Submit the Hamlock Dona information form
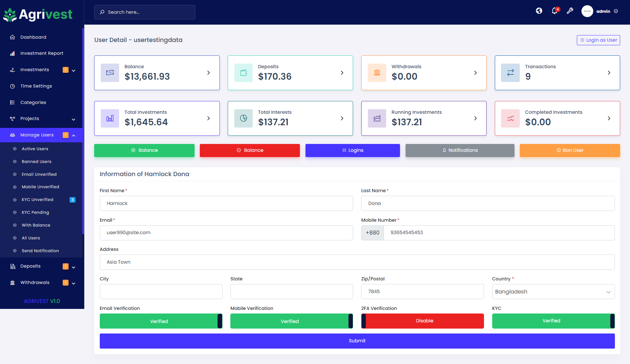 tap(357, 341)
